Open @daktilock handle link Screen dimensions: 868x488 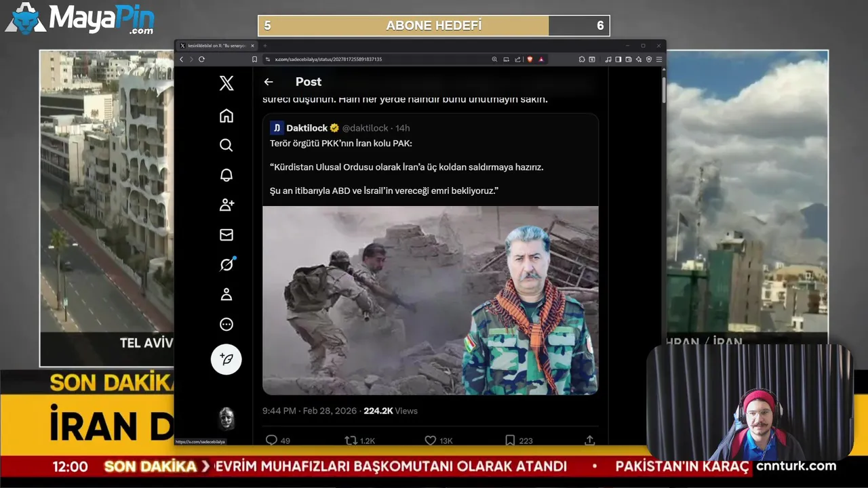pos(365,128)
